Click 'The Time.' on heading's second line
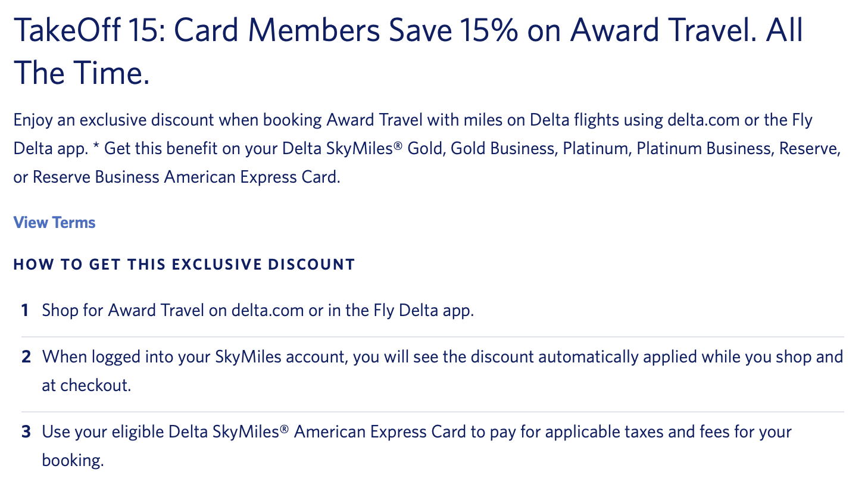 tap(82, 73)
